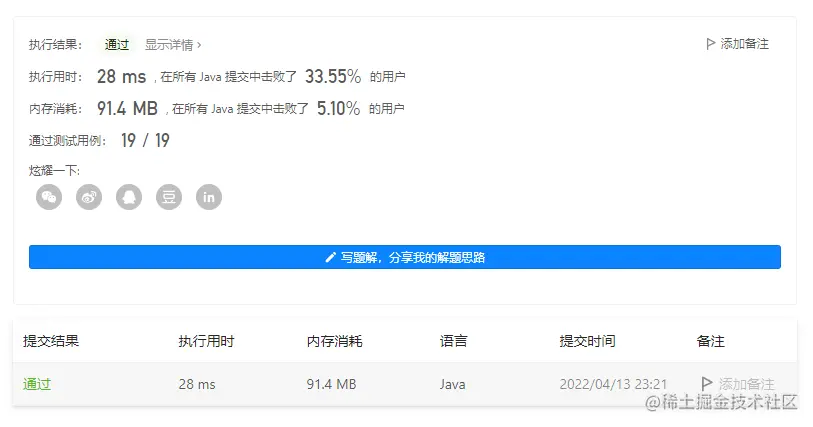Click the 执行用时 column header
The width and height of the screenshot is (813, 427).
[x=206, y=341]
